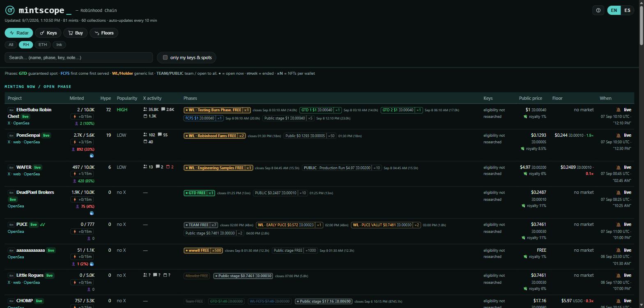The height and width of the screenshot is (308, 644).
Task: Click the whale icon beside 1 (2%)
Action: pyautogui.click(x=92, y=264)
